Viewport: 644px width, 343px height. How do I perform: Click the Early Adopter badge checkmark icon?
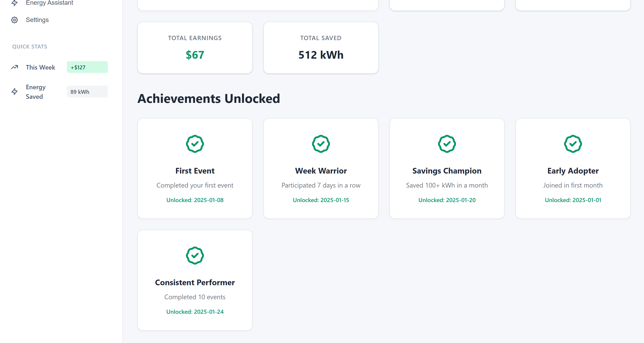pos(573,144)
